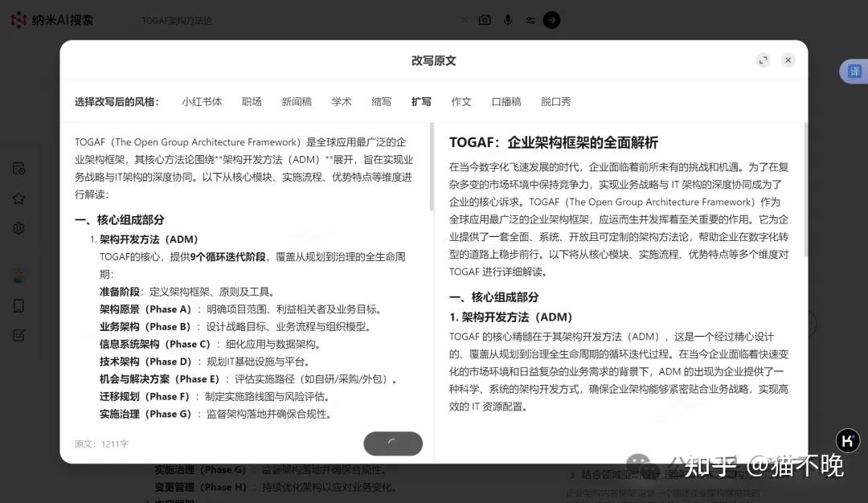Select the 学术 rewrite style
868x503 pixels.
[x=342, y=102]
